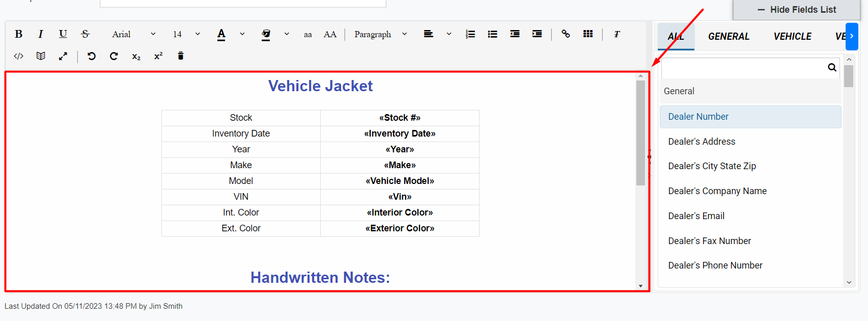Viewport: 868px width, 321px height.
Task: Open the Paragraph format dropdown
Action: 381,34
